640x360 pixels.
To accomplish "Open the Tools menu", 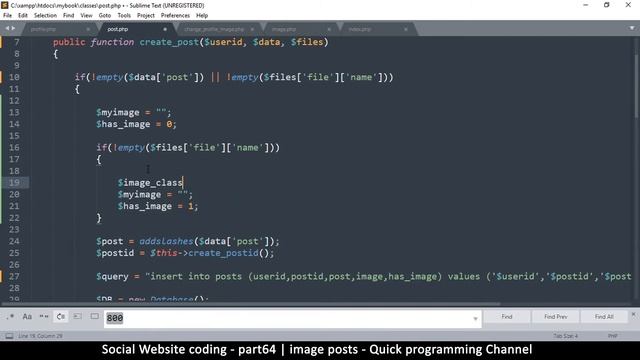I will click(124, 16).
